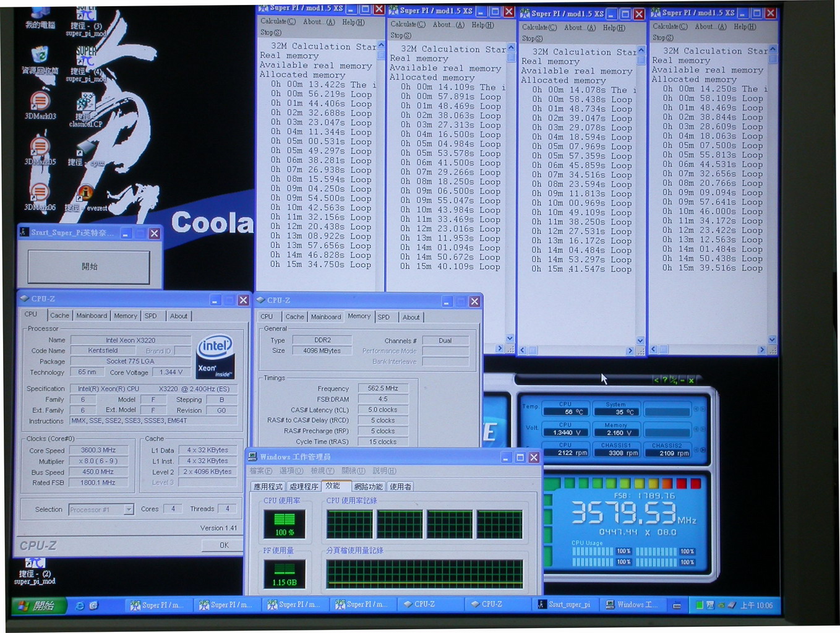Click the second quick launch icon beside IE
The height and width of the screenshot is (633, 840).
[x=93, y=606]
